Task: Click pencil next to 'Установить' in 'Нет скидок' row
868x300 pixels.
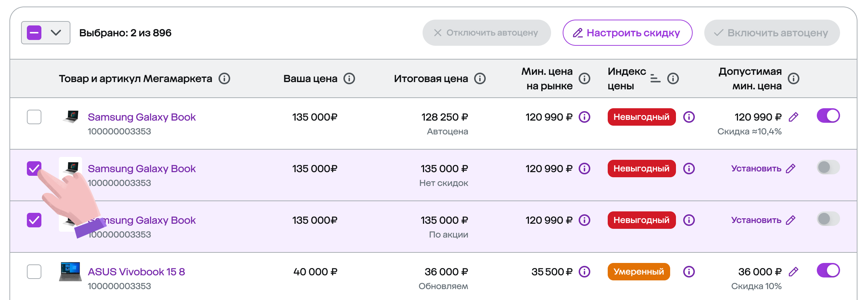Action: coord(791,169)
